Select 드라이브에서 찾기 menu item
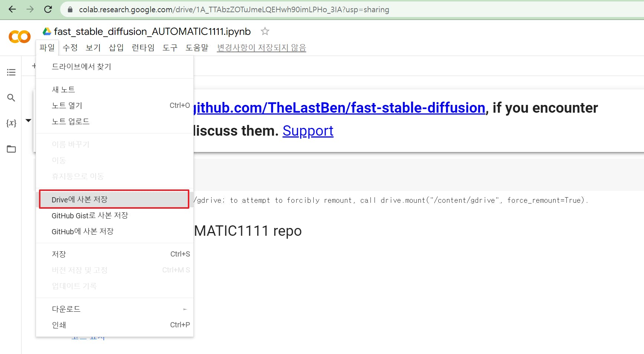Viewport: 644px width, 354px height. click(115, 67)
